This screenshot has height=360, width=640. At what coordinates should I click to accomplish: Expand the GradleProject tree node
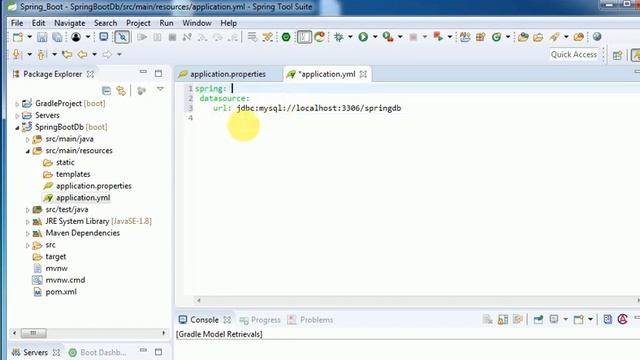17,104
